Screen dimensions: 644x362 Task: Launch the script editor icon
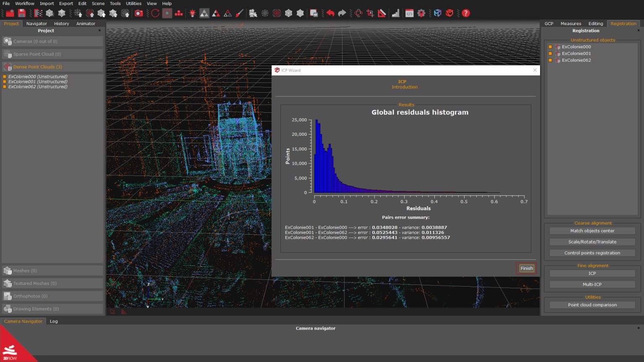click(410, 13)
